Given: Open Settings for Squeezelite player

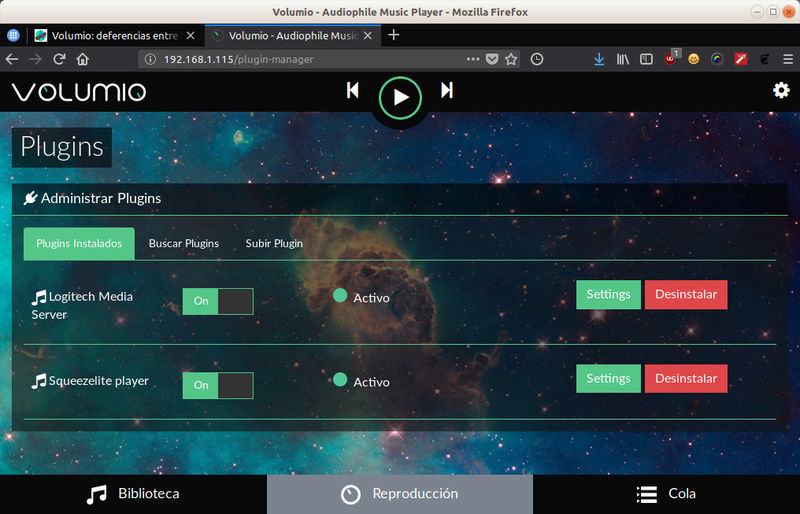Looking at the screenshot, I should [608, 379].
